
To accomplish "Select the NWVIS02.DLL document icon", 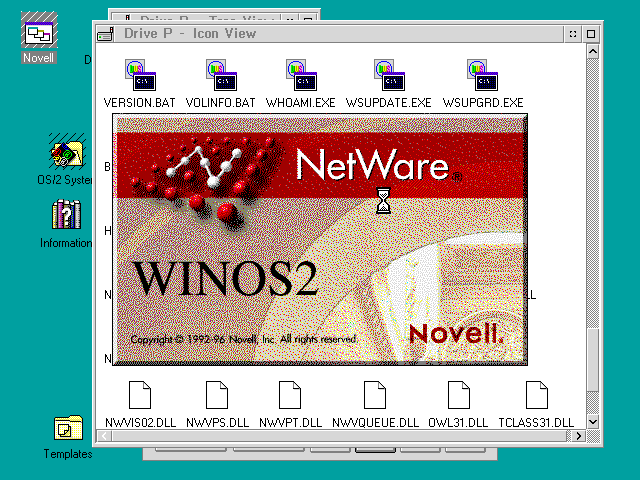I will (x=140, y=395).
